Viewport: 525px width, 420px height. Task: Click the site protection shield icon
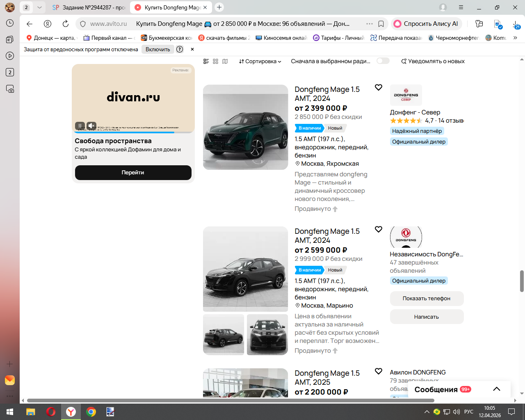pos(83,24)
